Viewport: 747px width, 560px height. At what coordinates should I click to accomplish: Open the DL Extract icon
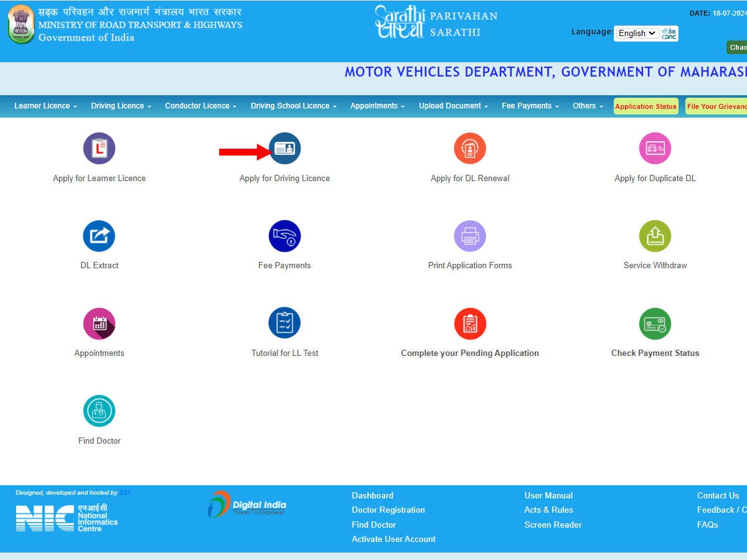click(99, 236)
